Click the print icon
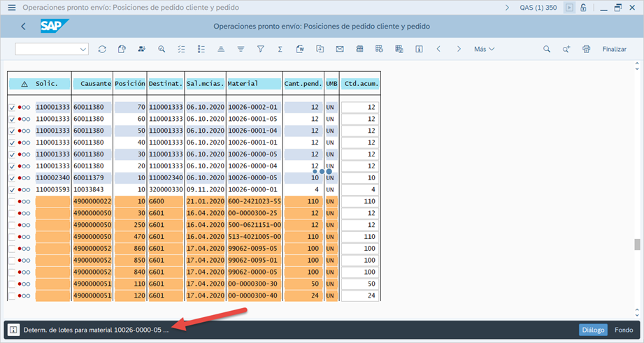 coord(587,49)
